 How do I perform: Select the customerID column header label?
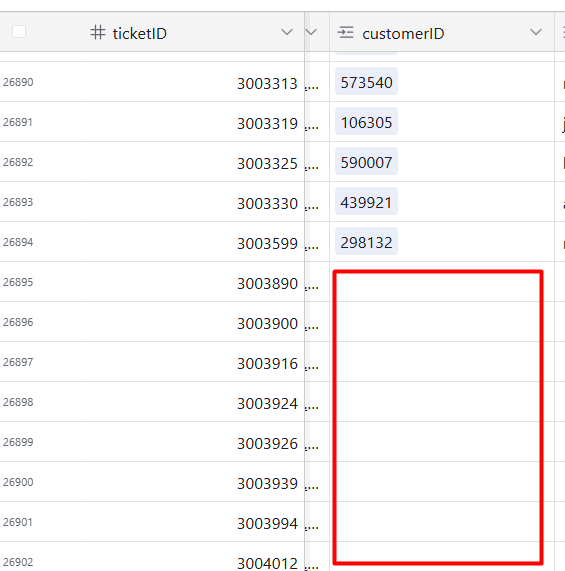point(403,34)
